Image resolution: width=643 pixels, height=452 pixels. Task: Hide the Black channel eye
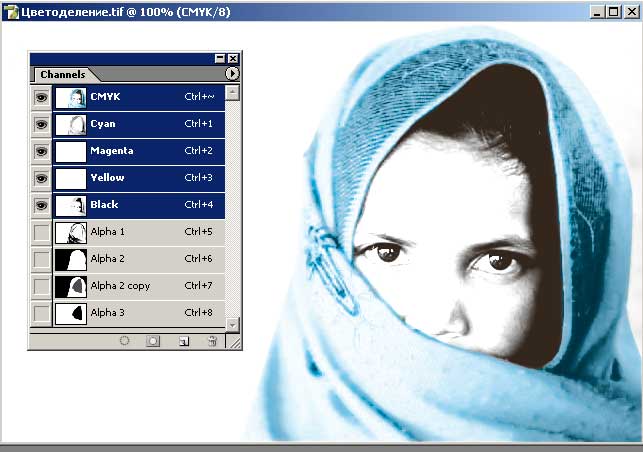[41, 205]
